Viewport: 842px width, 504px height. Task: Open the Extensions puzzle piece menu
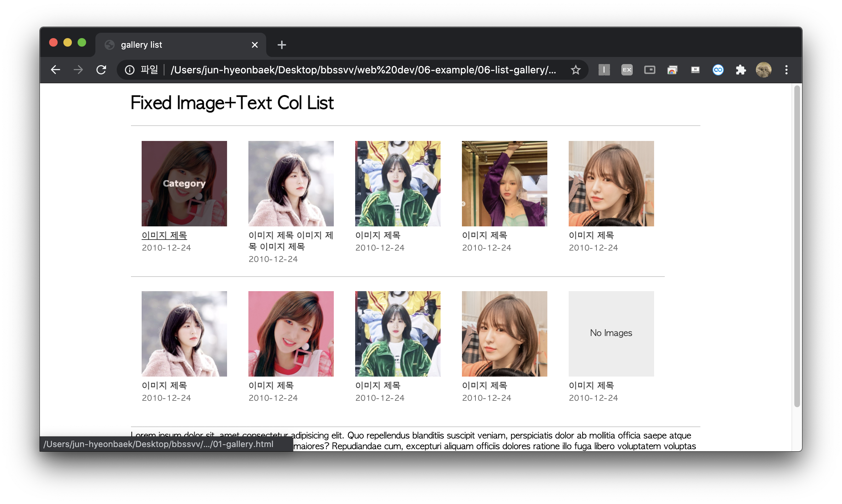pos(741,70)
